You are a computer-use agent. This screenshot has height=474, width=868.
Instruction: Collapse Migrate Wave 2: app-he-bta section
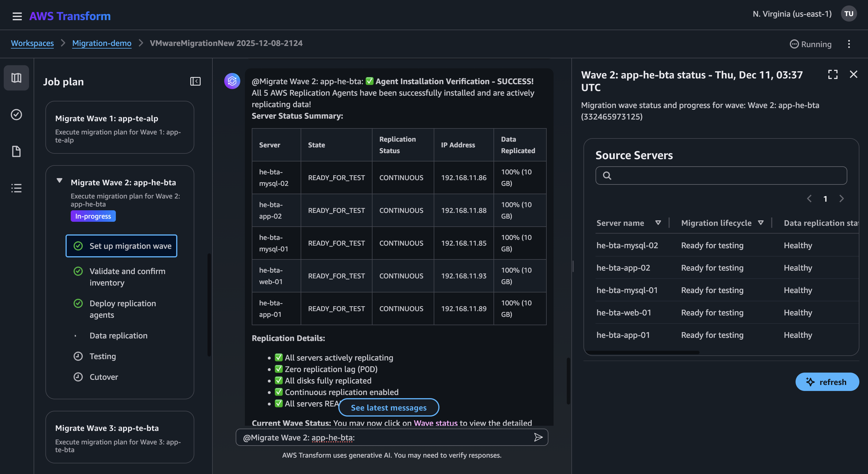[60, 181]
